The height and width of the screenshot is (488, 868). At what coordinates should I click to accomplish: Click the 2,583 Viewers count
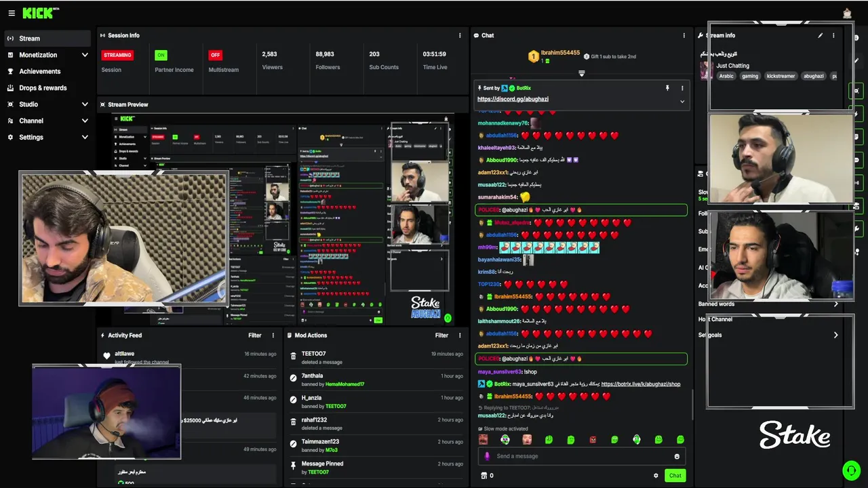point(269,54)
